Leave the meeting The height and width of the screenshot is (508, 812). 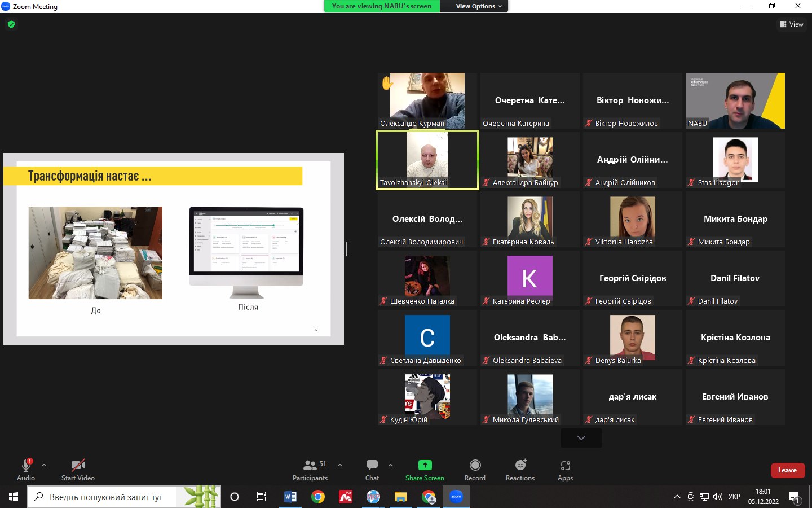click(787, 470)
